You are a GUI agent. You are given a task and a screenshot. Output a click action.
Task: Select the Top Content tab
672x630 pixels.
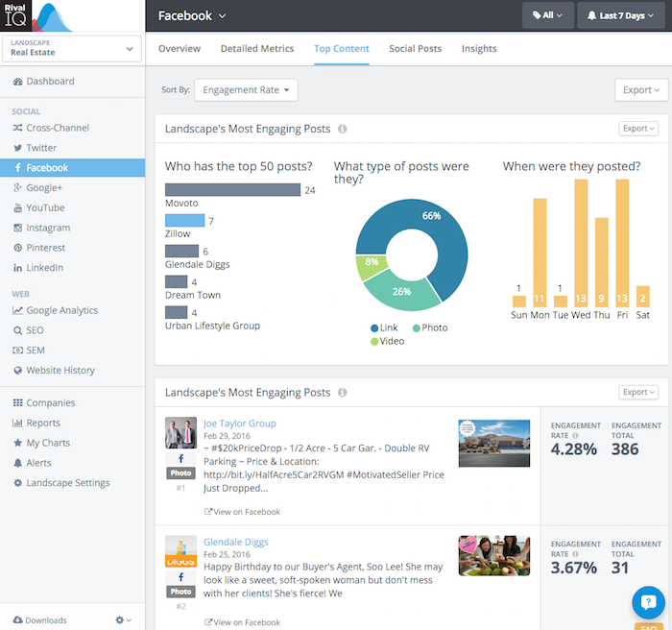(341, 49)
